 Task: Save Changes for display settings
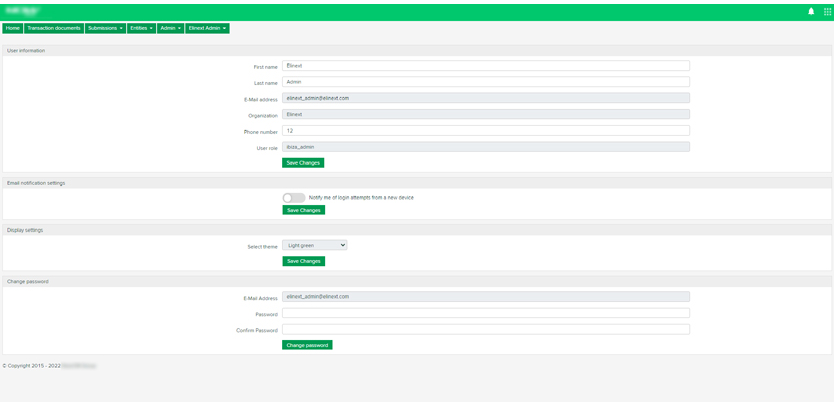pyautogui.click(x=303, y=261)
